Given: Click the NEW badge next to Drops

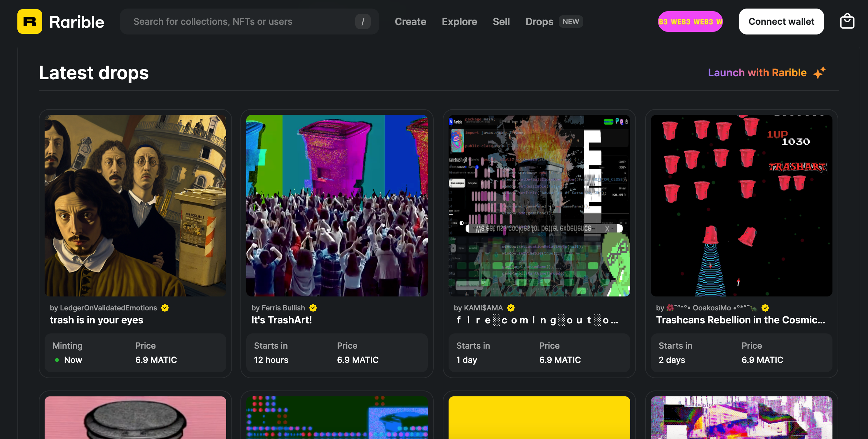Looking at the screenshot, I should point(571,21).
